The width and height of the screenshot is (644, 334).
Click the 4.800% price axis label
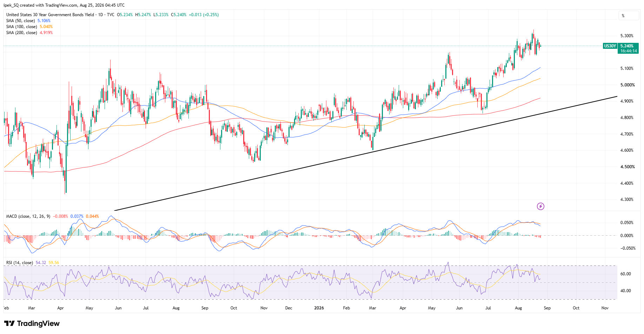[x=627, y=118]
